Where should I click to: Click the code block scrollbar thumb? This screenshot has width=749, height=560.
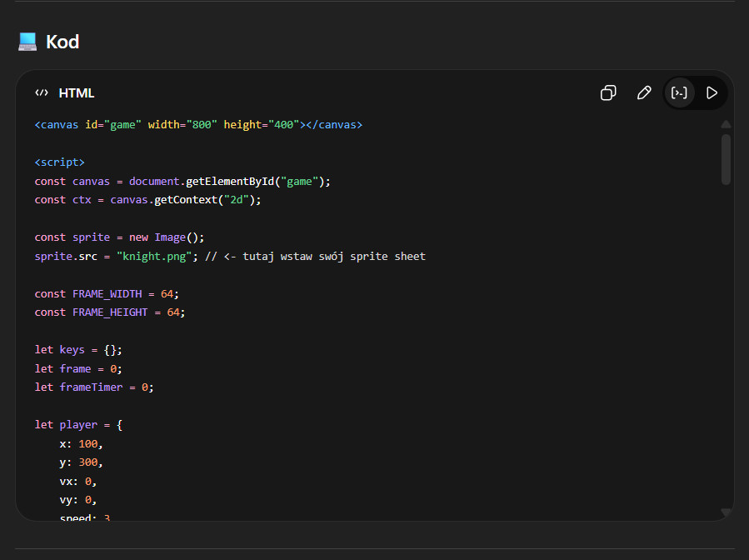click(726, 159)
